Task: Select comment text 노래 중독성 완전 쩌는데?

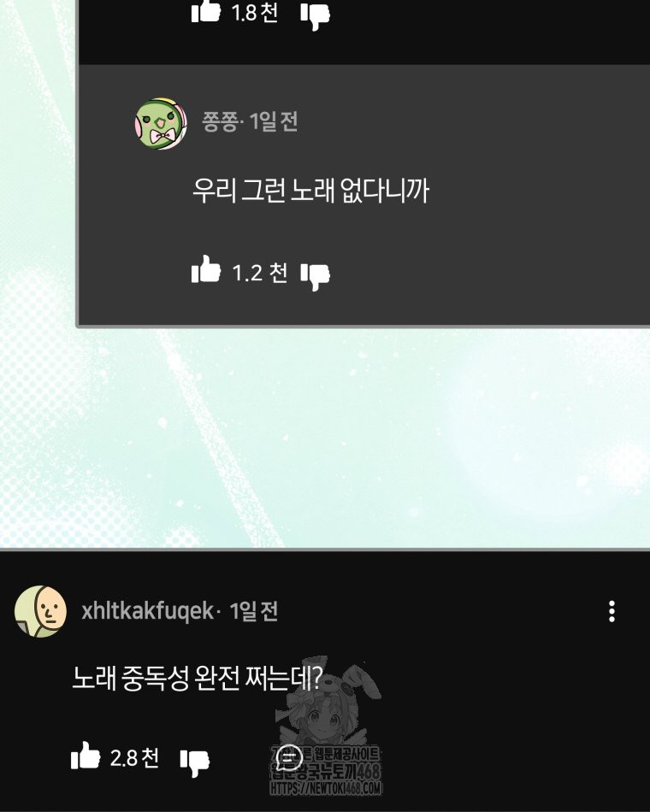Action: (x=198, y=677)
